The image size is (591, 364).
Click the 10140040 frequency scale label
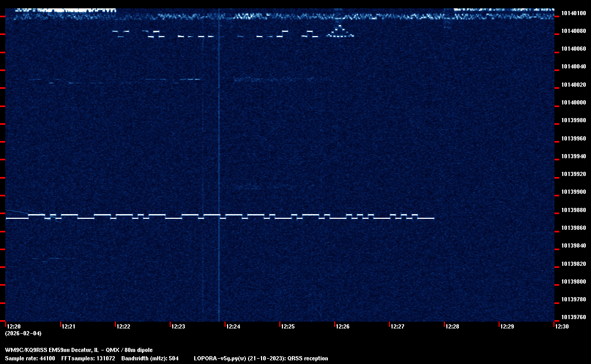[573, 67]
